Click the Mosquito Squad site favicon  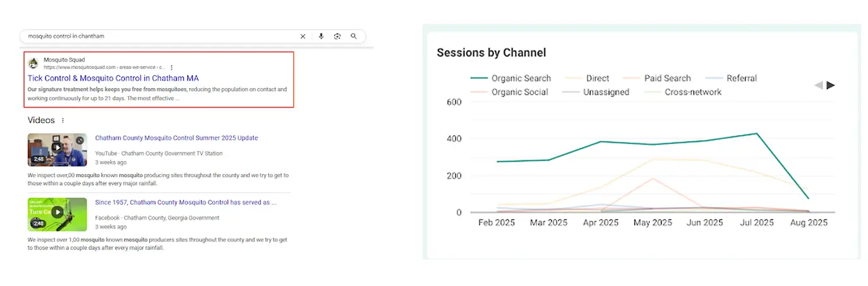pos(33,63)
